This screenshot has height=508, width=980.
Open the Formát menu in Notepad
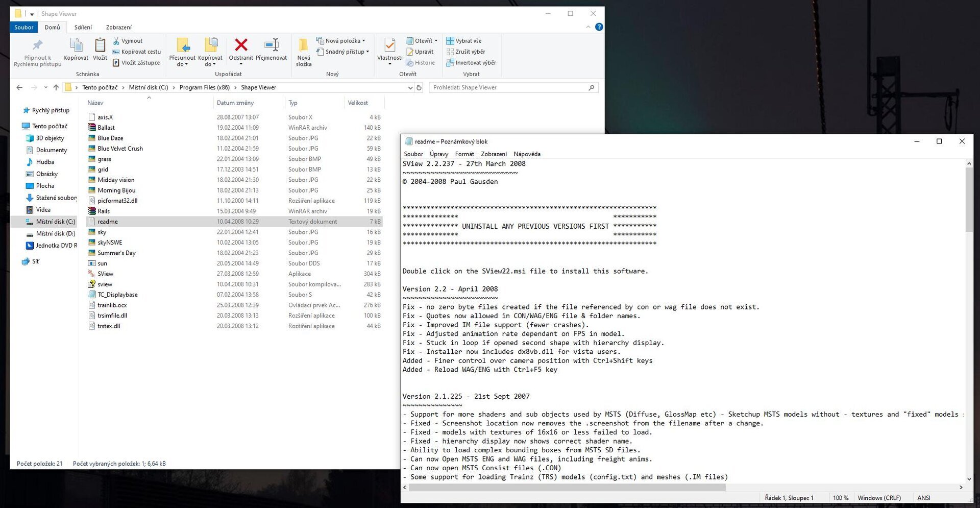pyautogui.click(x=464, y=154)
